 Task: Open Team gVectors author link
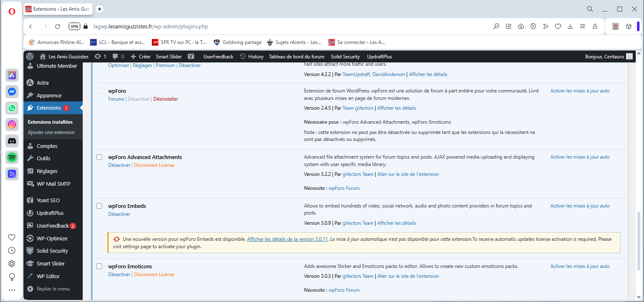coord(358,108)
